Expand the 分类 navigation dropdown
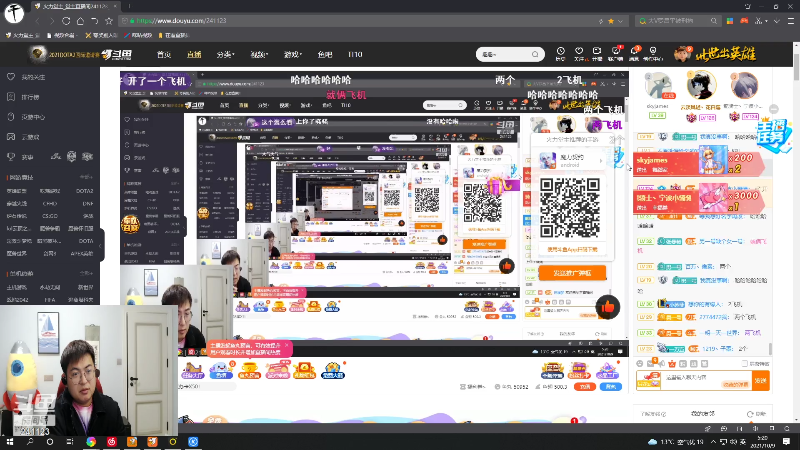Viewport: 800px width, 450px height. click(x=225, y=54)
